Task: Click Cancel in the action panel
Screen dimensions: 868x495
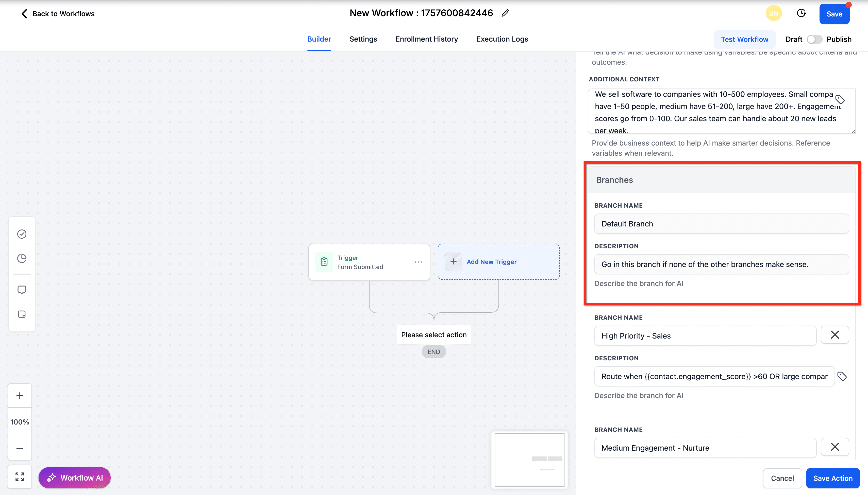Action: point(782,478)
